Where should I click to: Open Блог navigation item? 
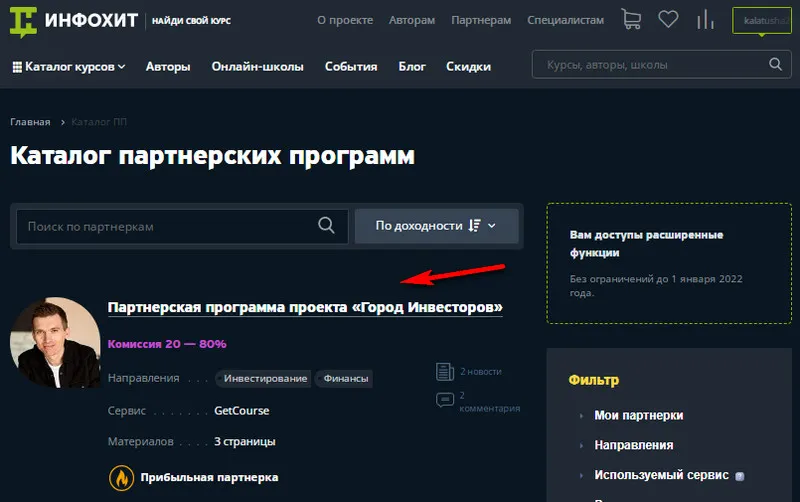(x=412, y=67)
